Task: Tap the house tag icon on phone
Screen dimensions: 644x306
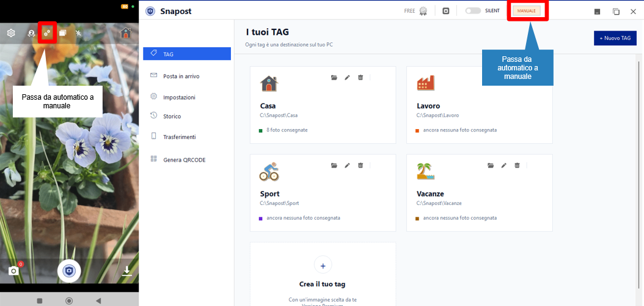Action: pyautogui.click(x=126, y=33)
